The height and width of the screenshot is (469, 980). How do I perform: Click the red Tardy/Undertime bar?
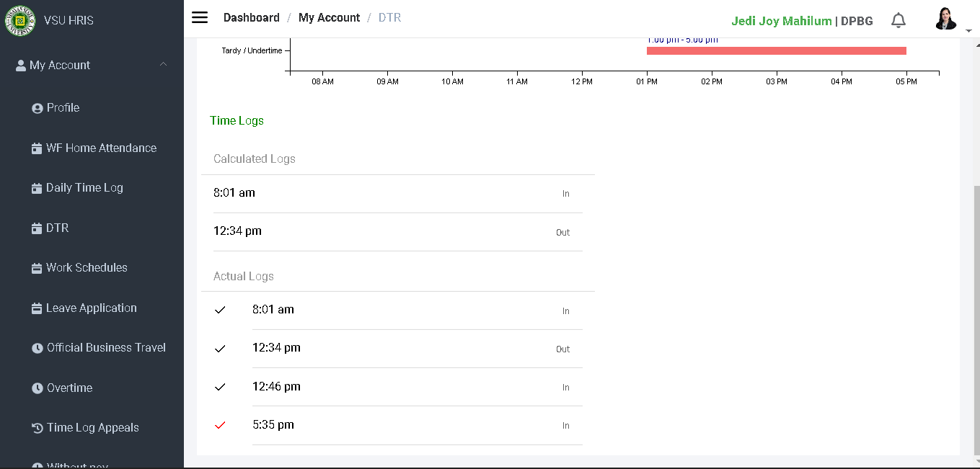tap(776, 50)
